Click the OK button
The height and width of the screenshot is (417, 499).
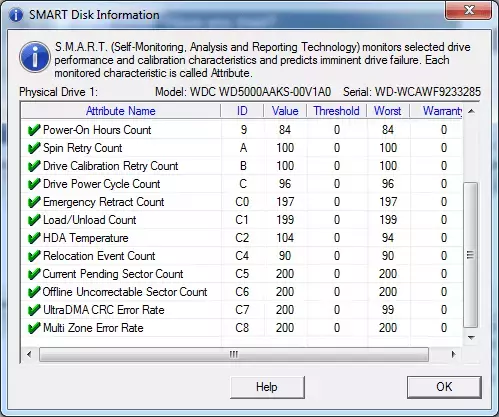click(x=444, y=387)
